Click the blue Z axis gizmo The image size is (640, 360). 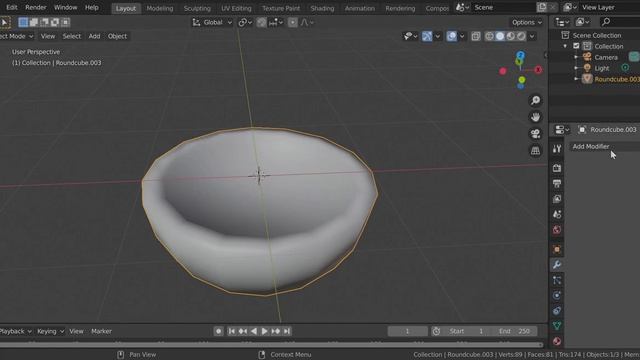pyautogui.click(x=520, y=55)
